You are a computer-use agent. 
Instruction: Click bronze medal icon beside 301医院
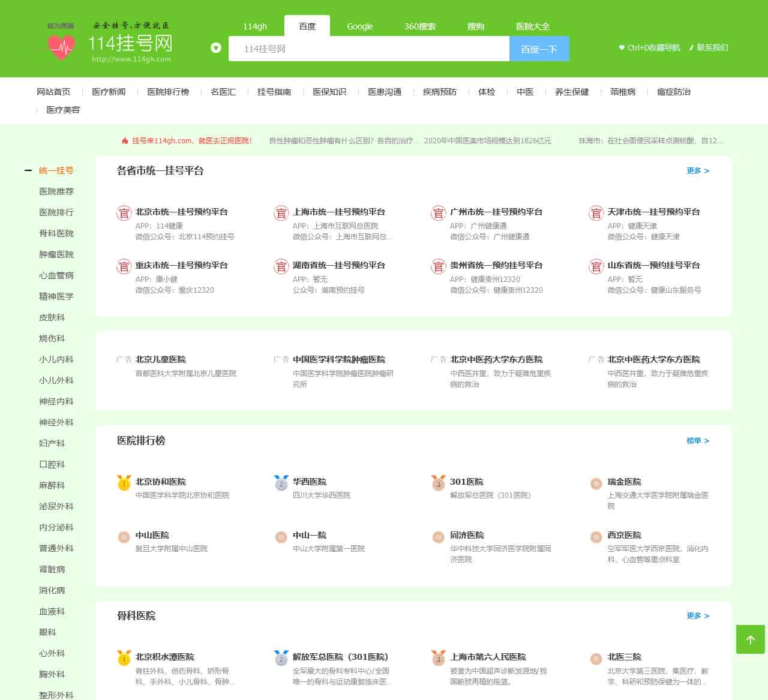tap(439, 482)
